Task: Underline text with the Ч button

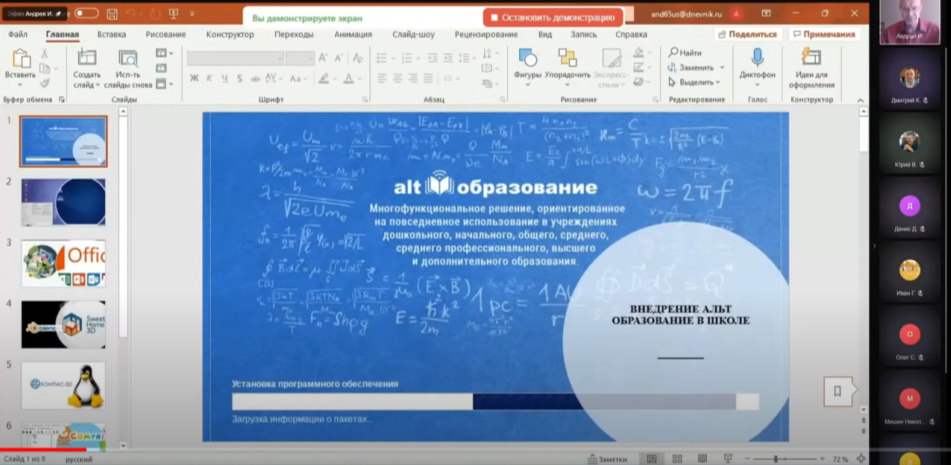Action: tap(224, 78)
